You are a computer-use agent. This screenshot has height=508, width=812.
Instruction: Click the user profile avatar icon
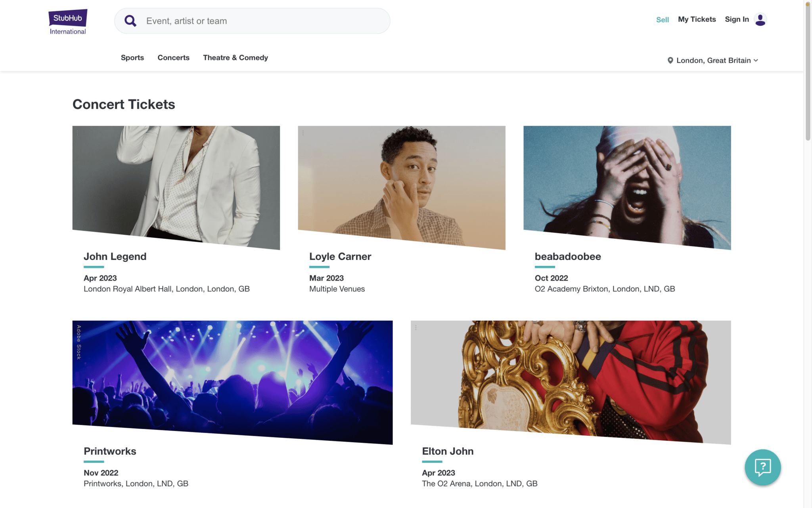click(x=760, y=19)
